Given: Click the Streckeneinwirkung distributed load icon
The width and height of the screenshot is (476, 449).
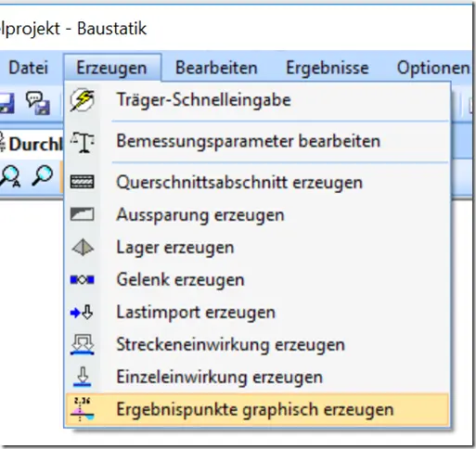Looking at the screenshot, I should coord(83,344).
